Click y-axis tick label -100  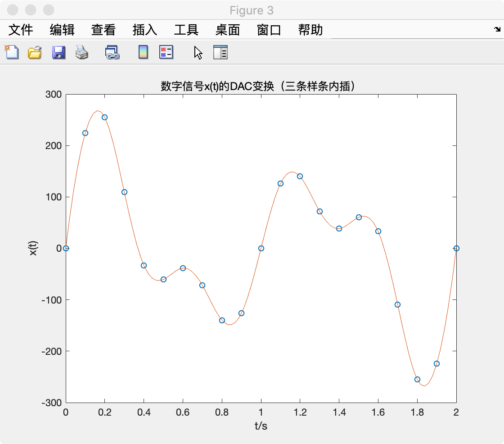pyautogui.click(x=51, y=300)
